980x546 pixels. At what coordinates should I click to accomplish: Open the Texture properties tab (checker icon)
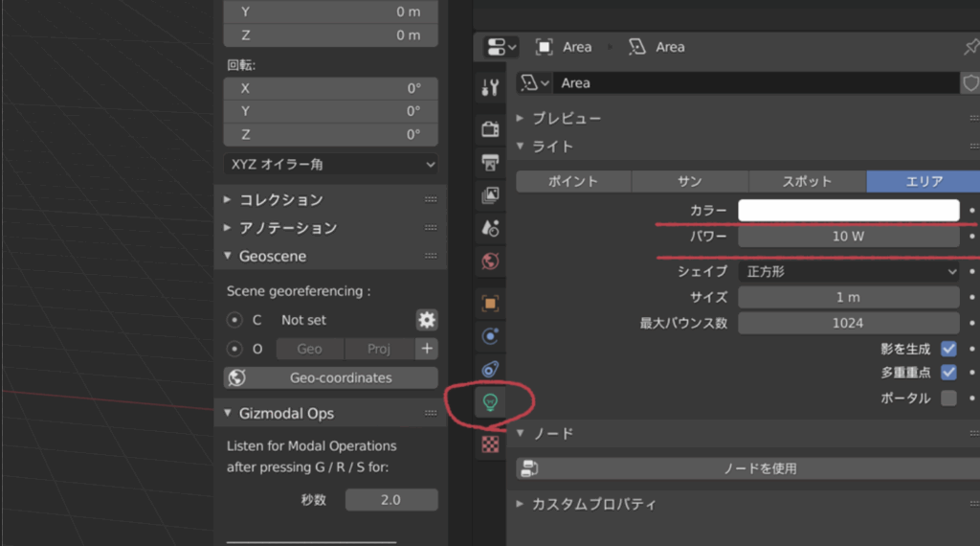490,444
